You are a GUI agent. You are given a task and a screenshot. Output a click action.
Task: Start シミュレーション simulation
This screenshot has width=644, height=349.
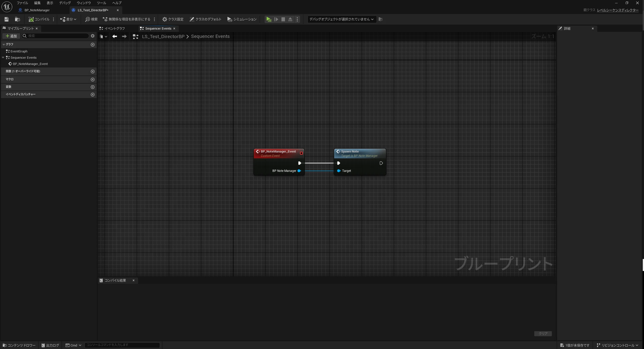point(242,19)
